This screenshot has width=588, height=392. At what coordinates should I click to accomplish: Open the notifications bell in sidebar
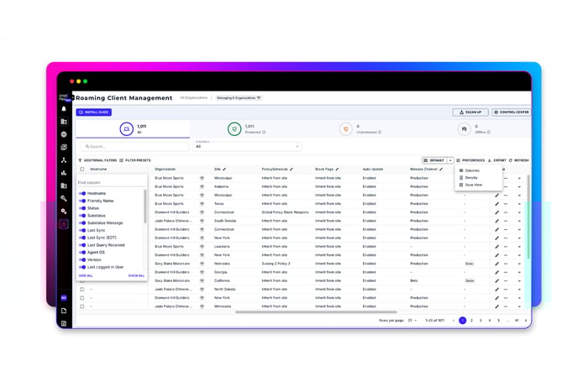pyautogui.click(x=64, y=108)
